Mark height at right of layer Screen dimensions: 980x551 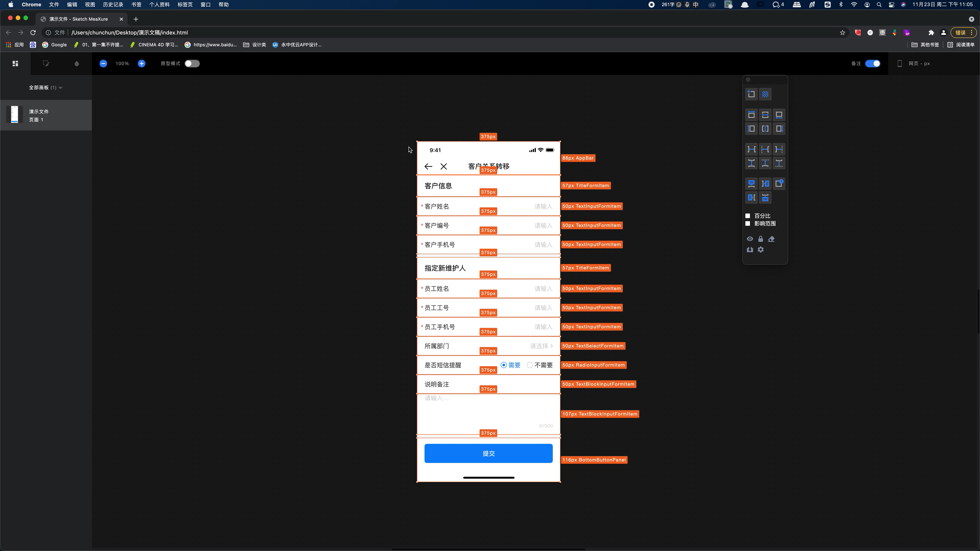pos(779,128)
